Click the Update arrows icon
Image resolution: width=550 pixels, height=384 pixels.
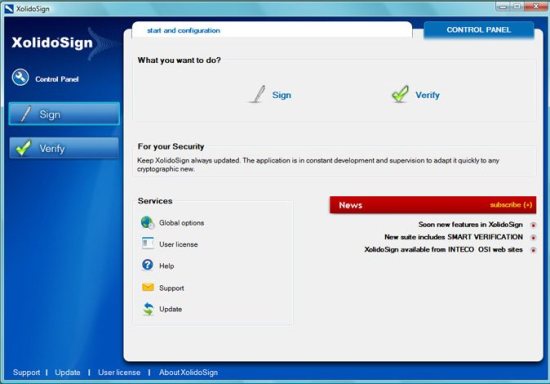[x=148, y=309]
